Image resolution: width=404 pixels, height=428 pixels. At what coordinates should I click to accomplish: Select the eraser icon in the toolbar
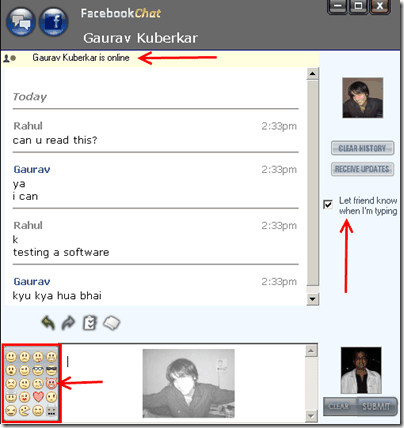pyautogui.click(x=112, y=323)
